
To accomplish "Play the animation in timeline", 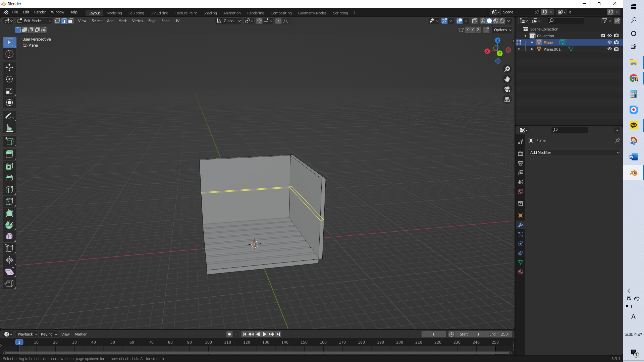I will (x=264, y=334).
